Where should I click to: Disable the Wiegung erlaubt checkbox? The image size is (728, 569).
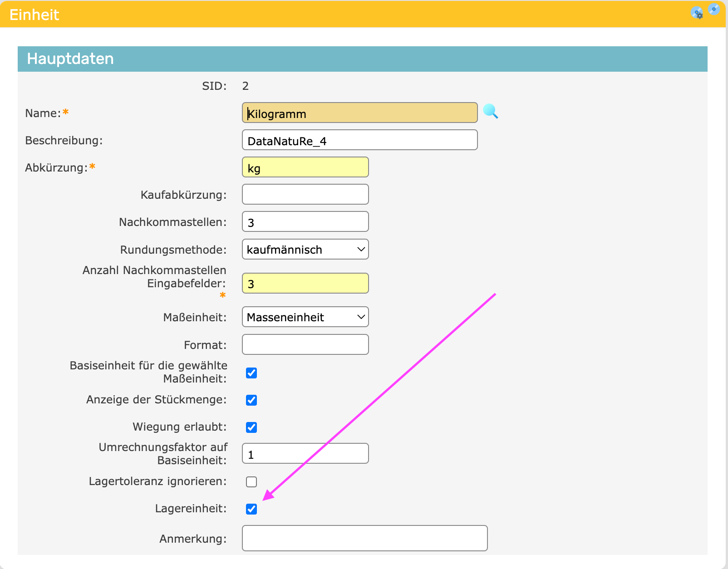coord(251,427)
